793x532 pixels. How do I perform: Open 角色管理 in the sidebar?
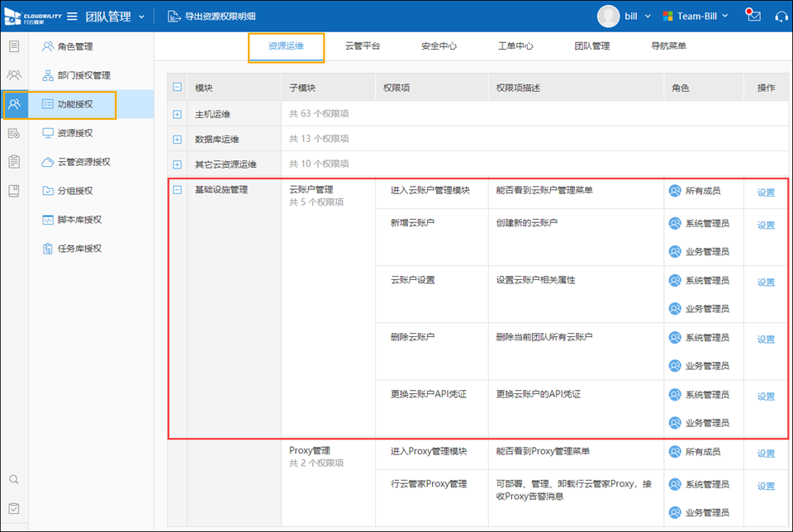click(x=74, y=46)
